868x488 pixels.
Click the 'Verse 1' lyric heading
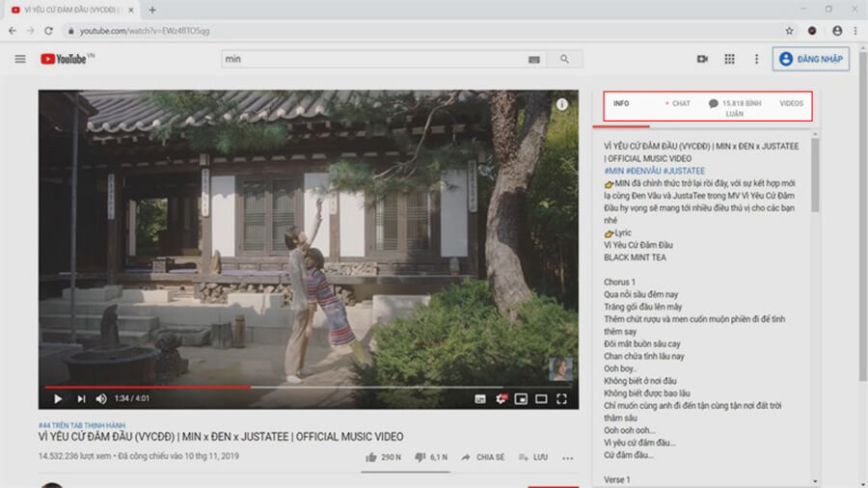click(616, 479)
